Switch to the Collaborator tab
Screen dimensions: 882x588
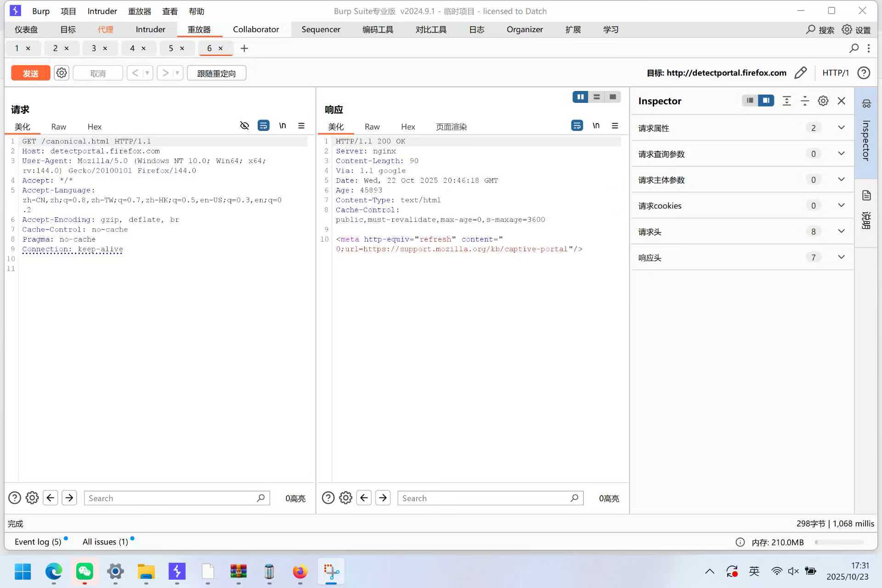pyautogui.click(x=255, y=29)
